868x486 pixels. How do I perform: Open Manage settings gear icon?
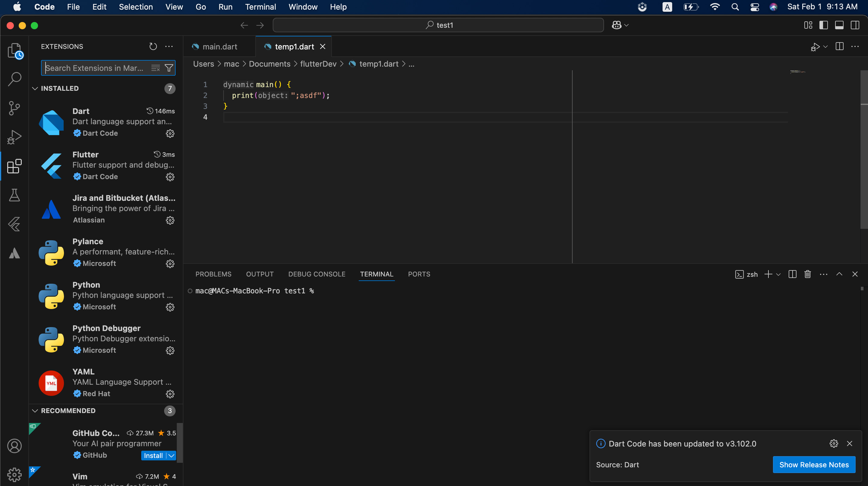[x=14, y=475]
